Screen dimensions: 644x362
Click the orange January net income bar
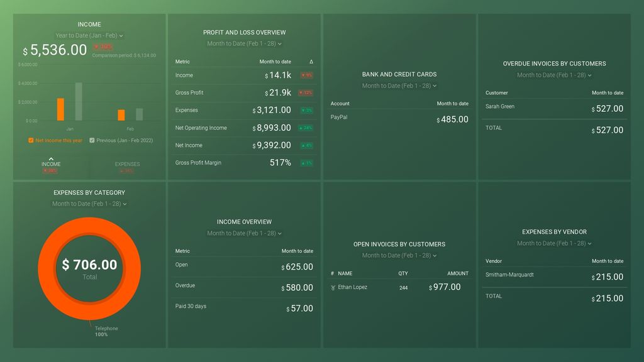pyautogui.click(x=60, y=109)
